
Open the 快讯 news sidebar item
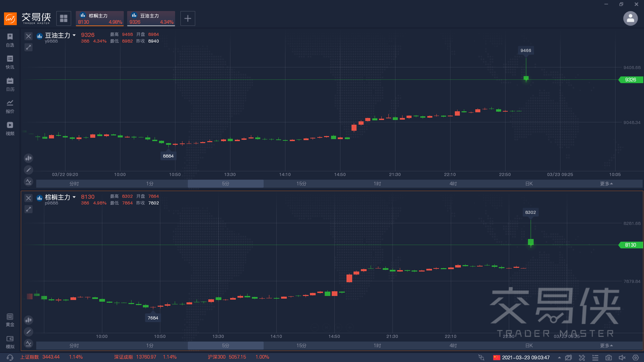pyautogui.click(x=10, y=62)
